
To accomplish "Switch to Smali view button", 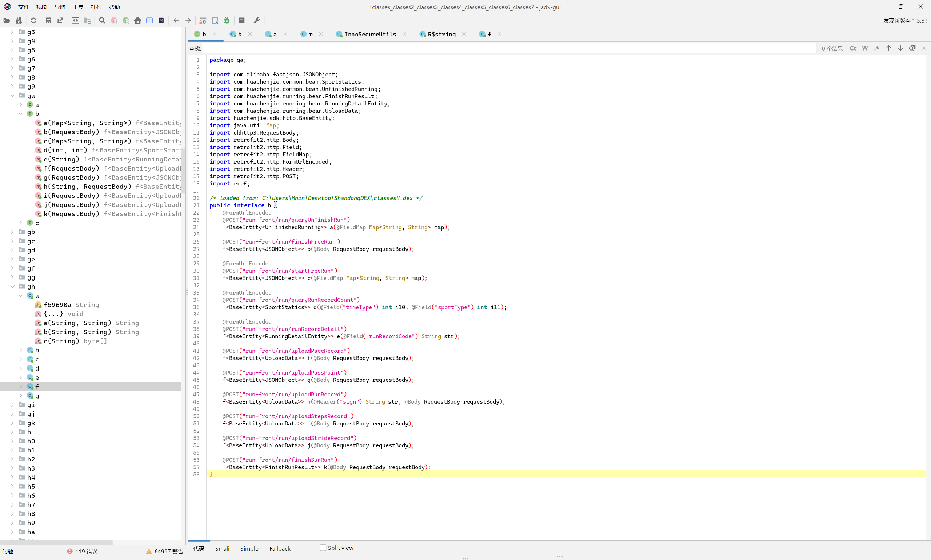I will tap(222, 548).
